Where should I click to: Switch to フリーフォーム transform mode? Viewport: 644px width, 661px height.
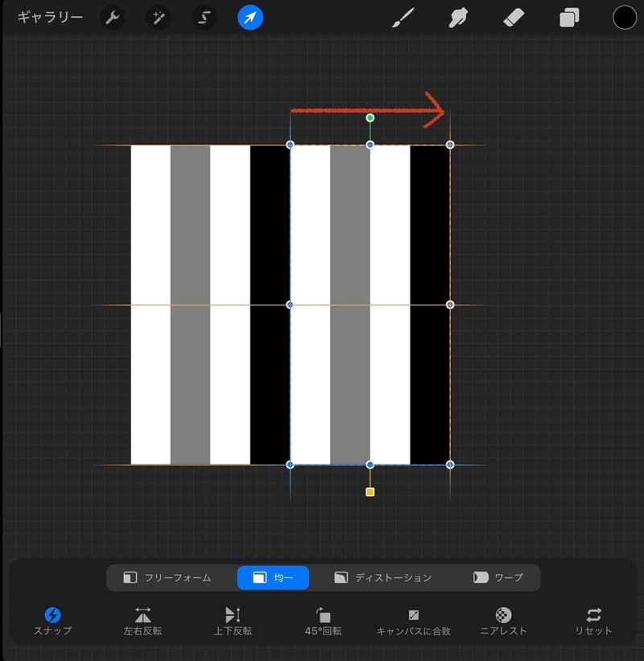pos(167,577)
